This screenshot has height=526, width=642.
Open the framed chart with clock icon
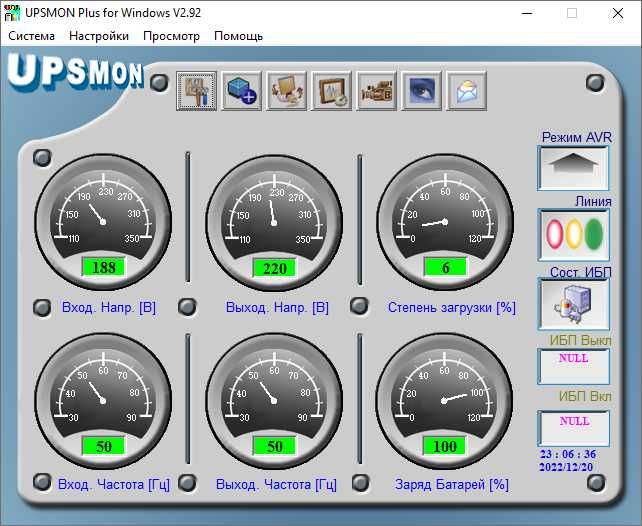[x=332, y=91]
